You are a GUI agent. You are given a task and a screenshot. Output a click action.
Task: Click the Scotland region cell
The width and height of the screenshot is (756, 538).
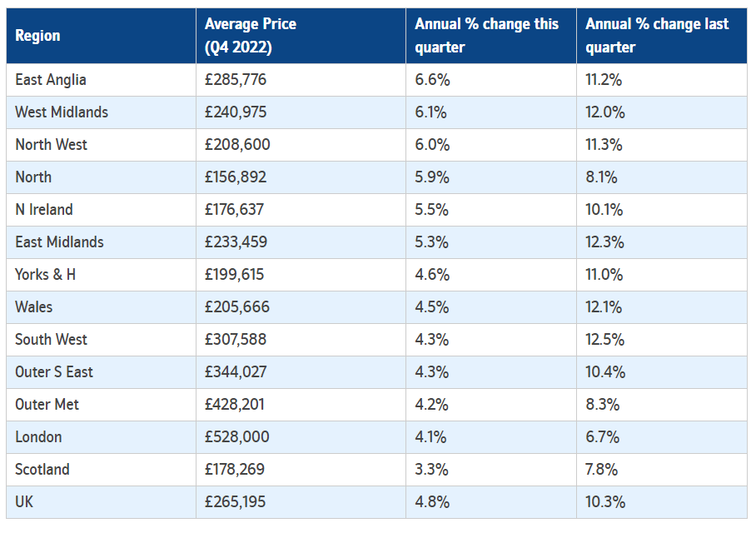pos(42,470)
